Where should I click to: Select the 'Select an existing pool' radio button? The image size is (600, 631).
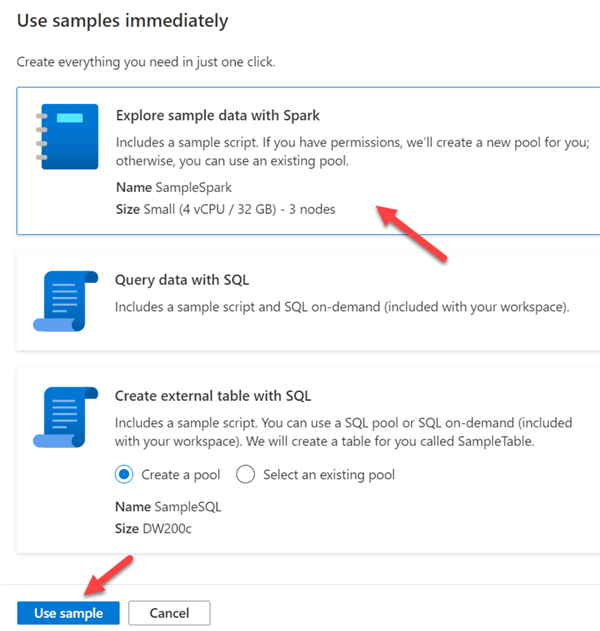(x=245, y=474)
